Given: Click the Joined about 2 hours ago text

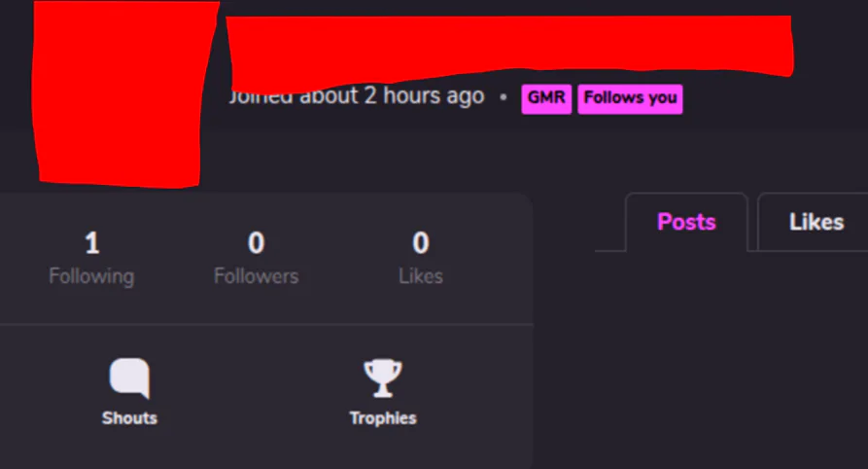Looking at the screenshot, I should (357, 96).
